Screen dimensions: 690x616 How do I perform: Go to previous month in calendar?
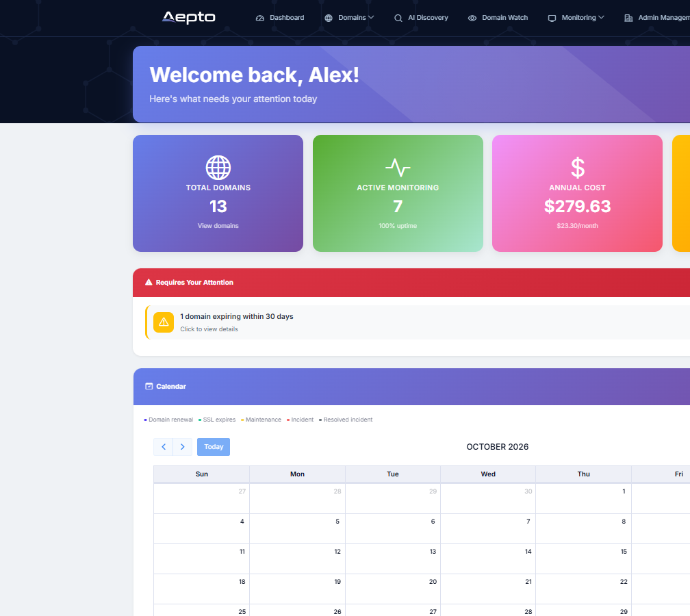(x=163, y=447)
